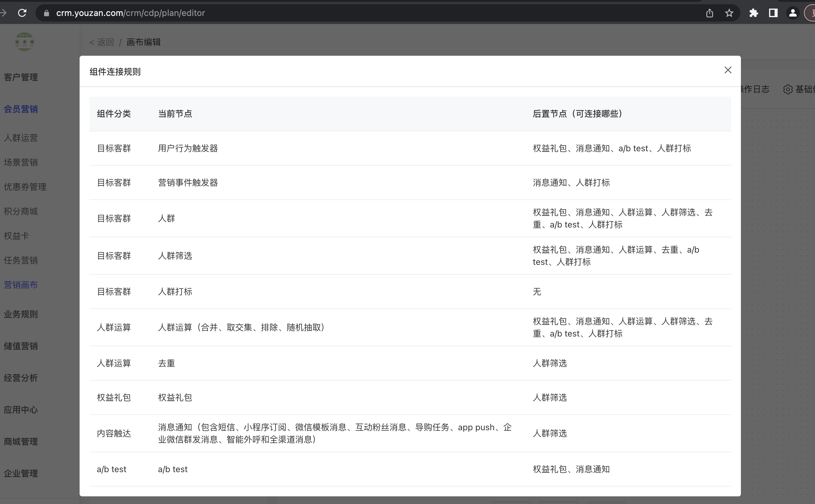The width and height of the screenshot is (815, 504).
Task: Open 商城管理 in sidebar
Action: coord(21,442)
